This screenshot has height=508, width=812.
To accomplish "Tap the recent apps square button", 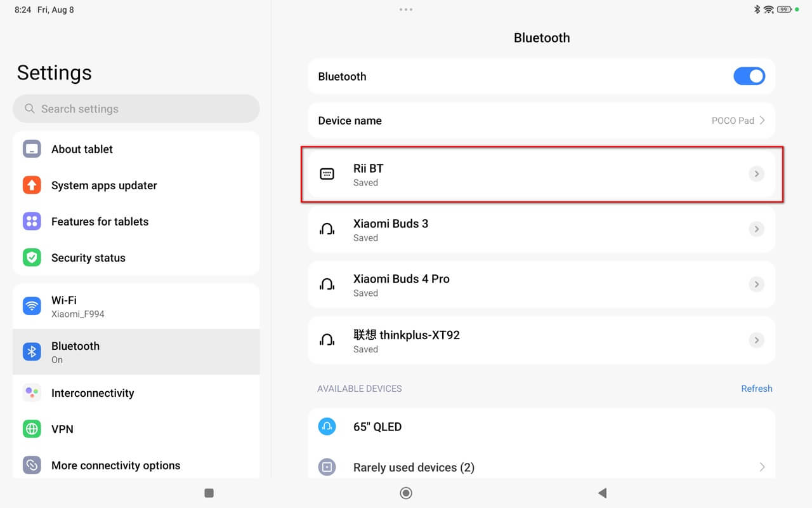I will pos(209,493).
